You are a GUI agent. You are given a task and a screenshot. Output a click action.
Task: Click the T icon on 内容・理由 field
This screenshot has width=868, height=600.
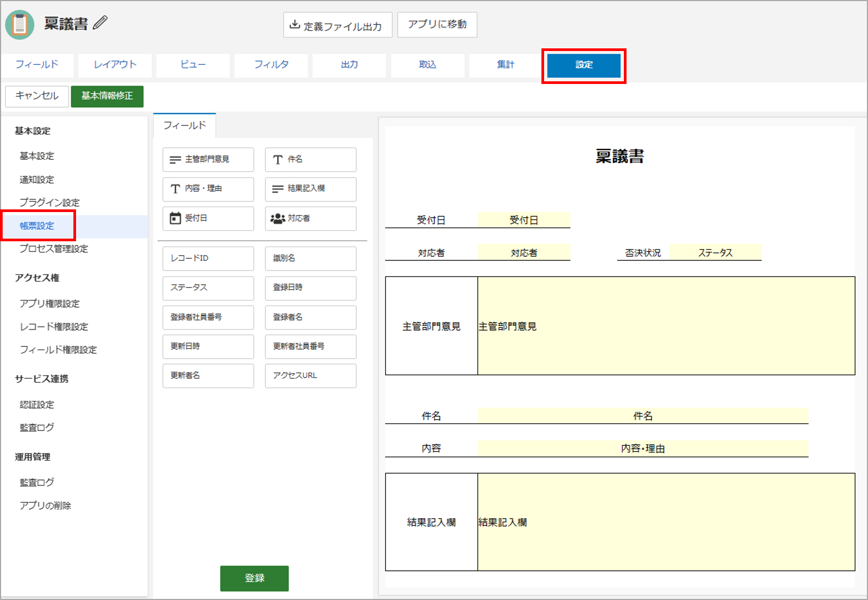(x=175, y=189)
